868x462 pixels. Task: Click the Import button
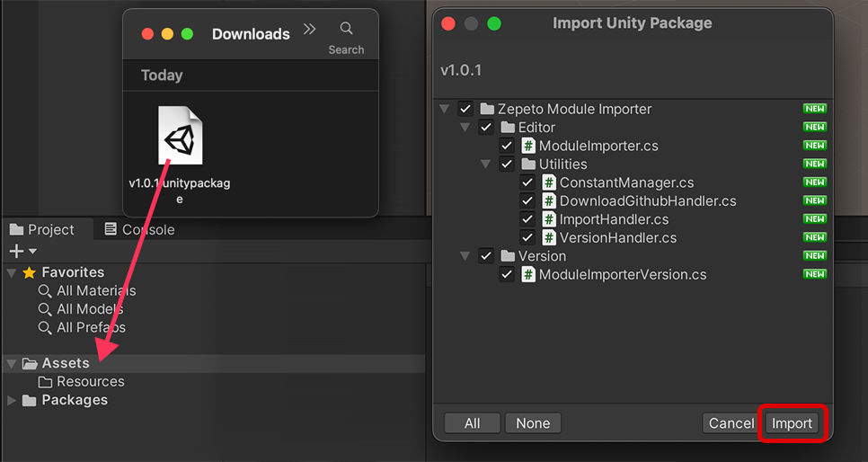[x=792, y=423]
